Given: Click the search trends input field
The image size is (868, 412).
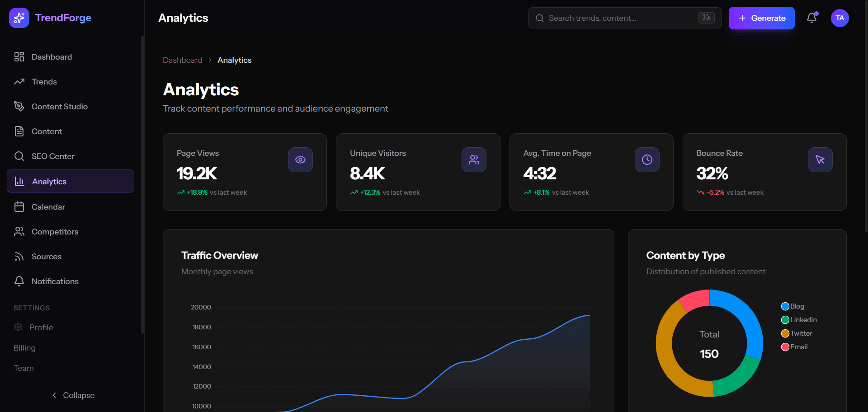Looking at the screenshot, I should (x=625, y=18).
